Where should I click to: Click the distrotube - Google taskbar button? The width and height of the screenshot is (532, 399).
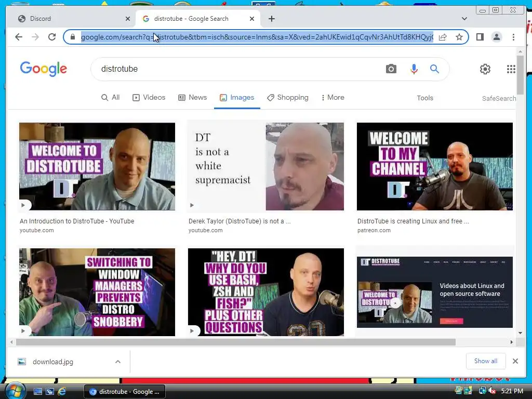(125, 392)
